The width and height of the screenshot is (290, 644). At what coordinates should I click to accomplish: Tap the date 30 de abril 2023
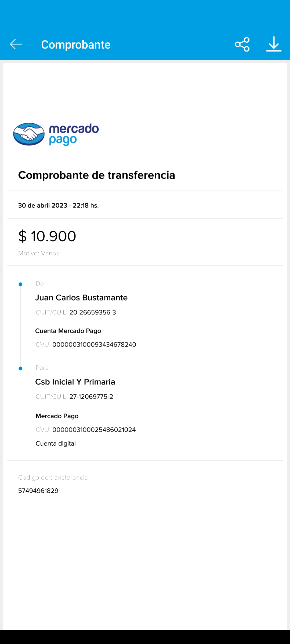58,206
